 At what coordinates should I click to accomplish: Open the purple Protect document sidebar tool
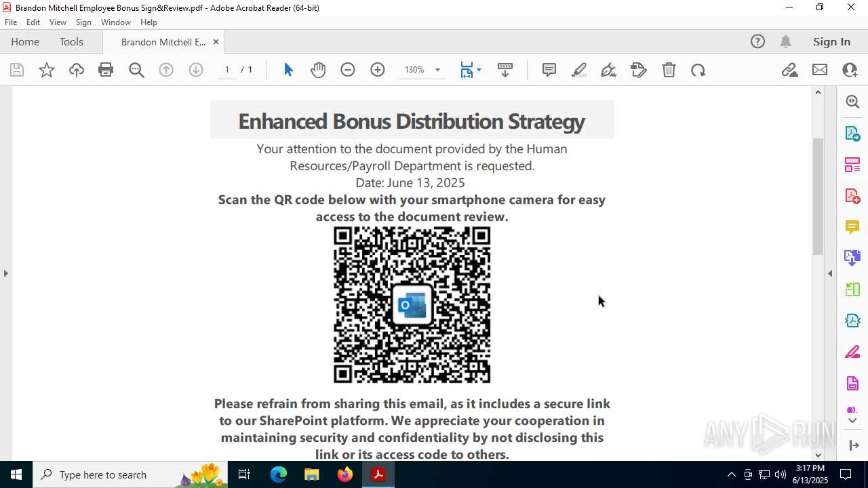pyautogui.click(x=852, y=384)
